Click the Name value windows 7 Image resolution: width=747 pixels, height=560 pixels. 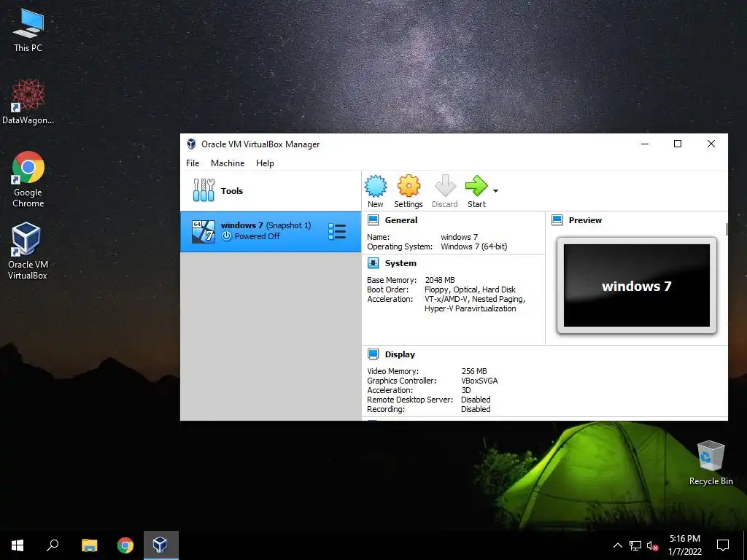(x=460, y=237)
